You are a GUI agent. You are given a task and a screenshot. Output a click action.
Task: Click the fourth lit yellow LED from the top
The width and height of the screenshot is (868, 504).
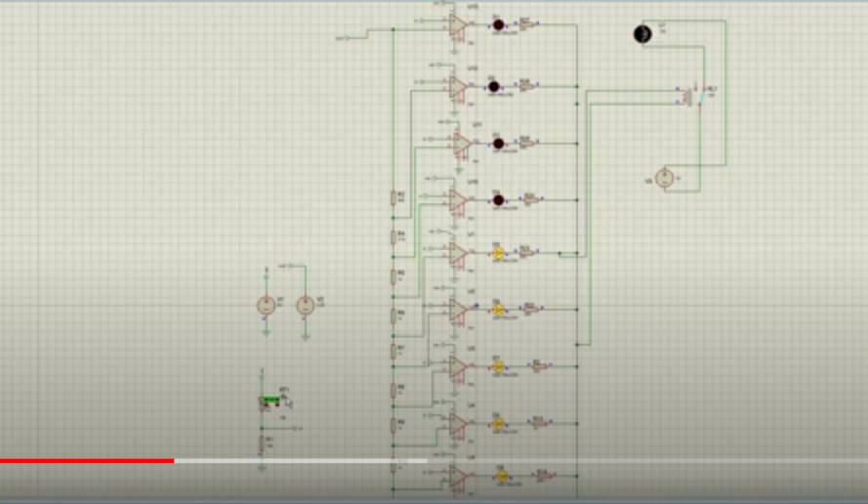tap(498, 424)
